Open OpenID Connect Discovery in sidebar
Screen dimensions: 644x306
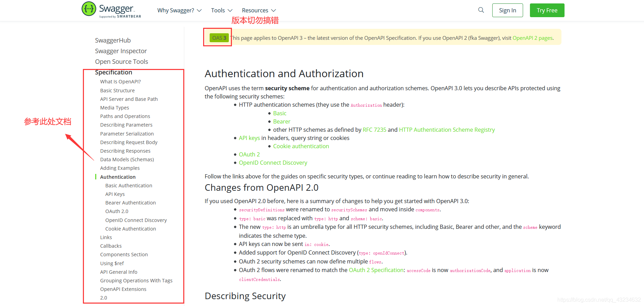coord(136,220)
